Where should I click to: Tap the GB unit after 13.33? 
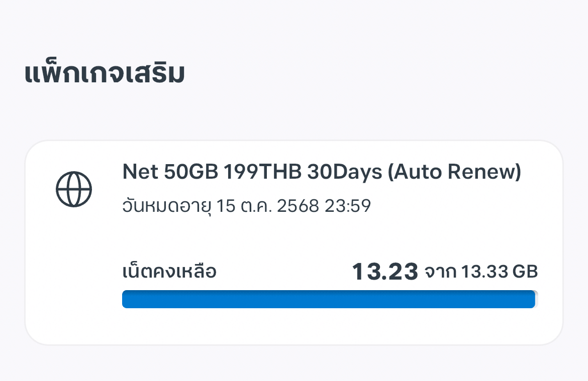click(525, 272)
